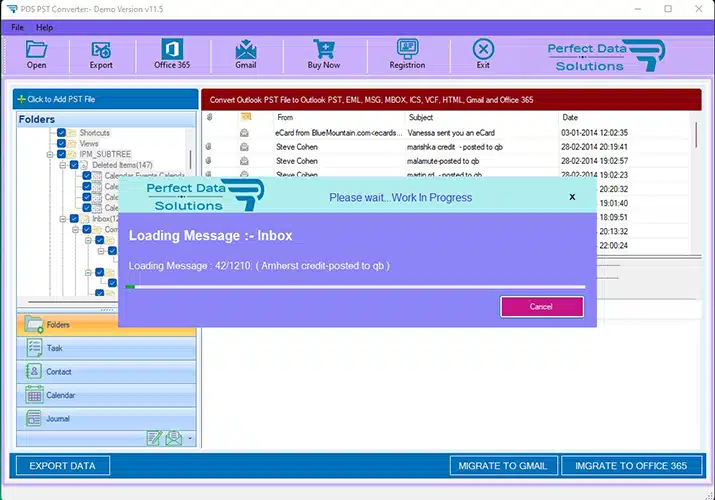The image size is (715, 500).
Task: Switch to the Contact pane tab
Action: [106, 371]
